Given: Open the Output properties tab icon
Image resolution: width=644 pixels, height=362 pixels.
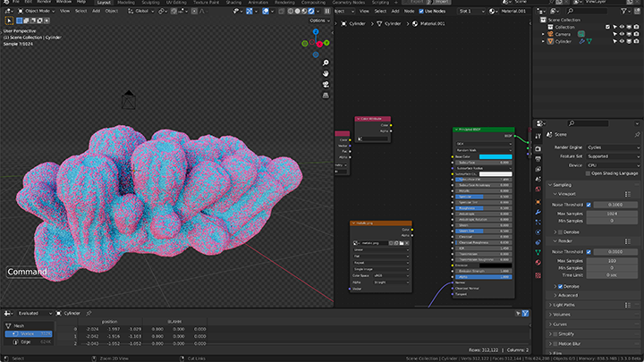Looking at the screenshot, I should pyautogui.click(x=538, y=159).
